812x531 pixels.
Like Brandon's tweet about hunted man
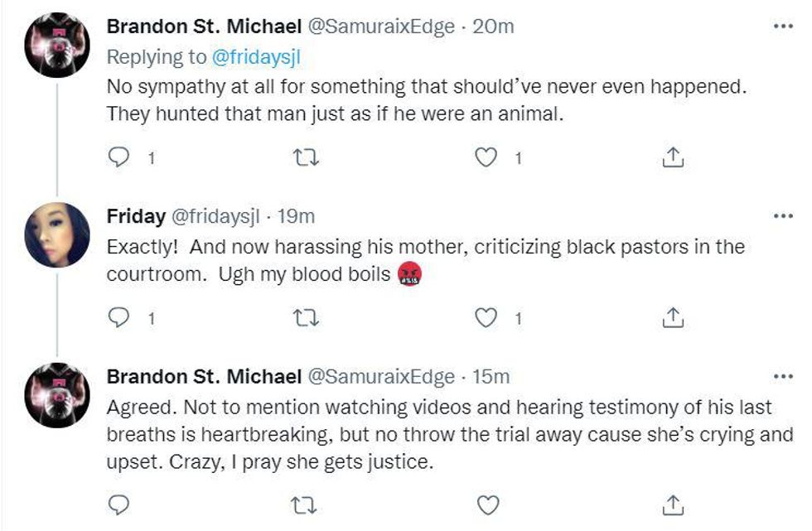tap(486, 157)
